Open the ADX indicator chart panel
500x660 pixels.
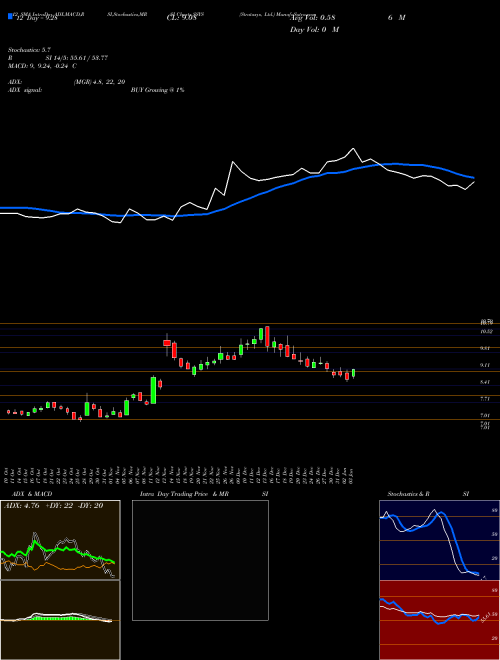click(x=60, y=540)
